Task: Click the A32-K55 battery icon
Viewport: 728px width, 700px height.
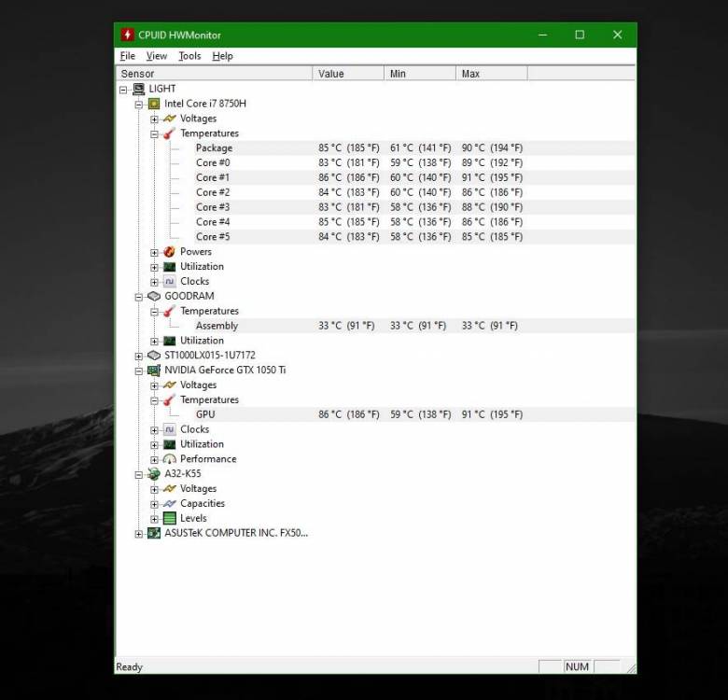Action: 154,473
